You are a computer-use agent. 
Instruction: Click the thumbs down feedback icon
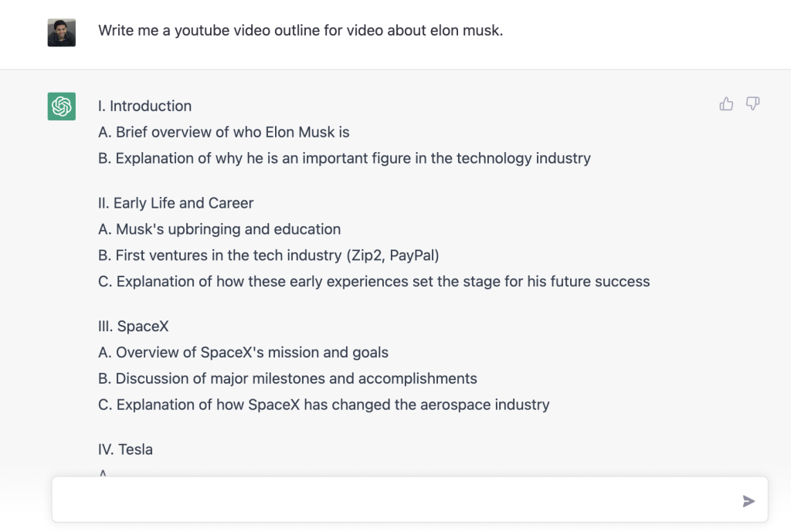pyautogui.click(x=752, y=104)
